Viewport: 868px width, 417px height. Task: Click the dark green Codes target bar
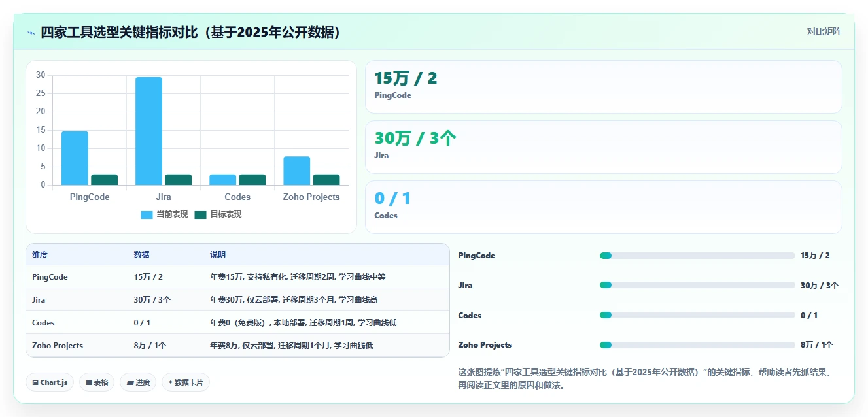point(252,180)
